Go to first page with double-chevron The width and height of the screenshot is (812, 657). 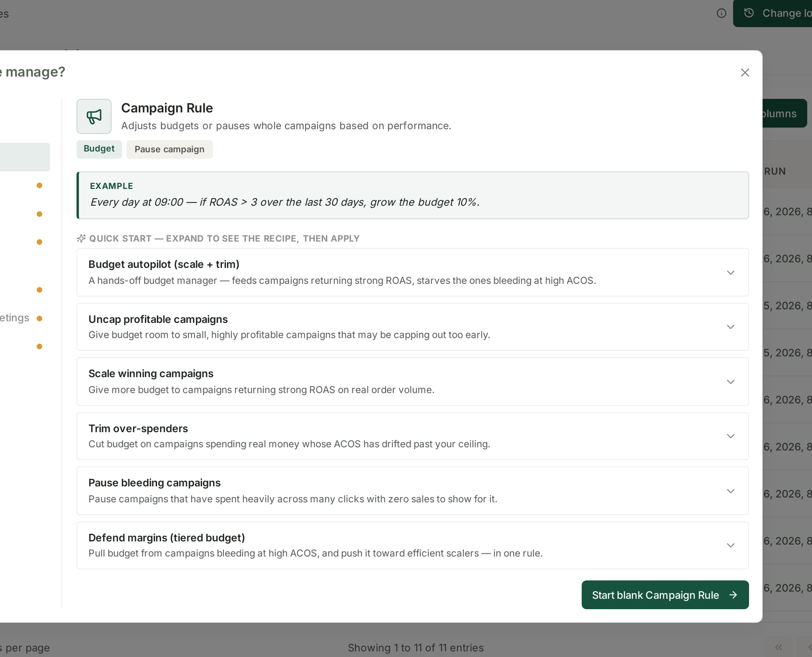779,647
